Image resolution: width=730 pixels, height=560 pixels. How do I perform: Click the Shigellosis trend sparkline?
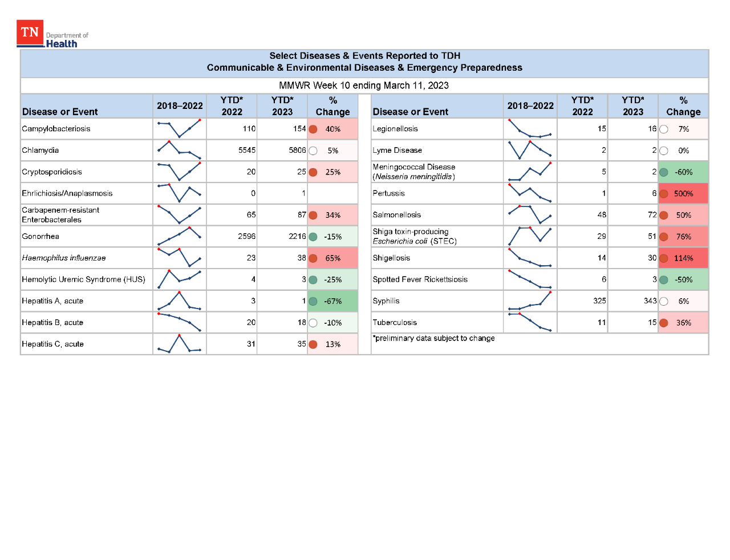click(x=530, y=258)
